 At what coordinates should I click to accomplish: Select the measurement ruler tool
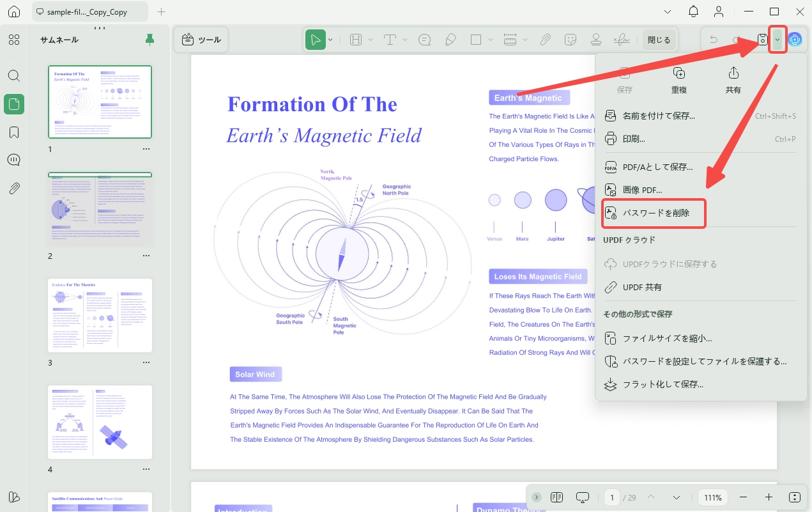click(x=510, y=40)
